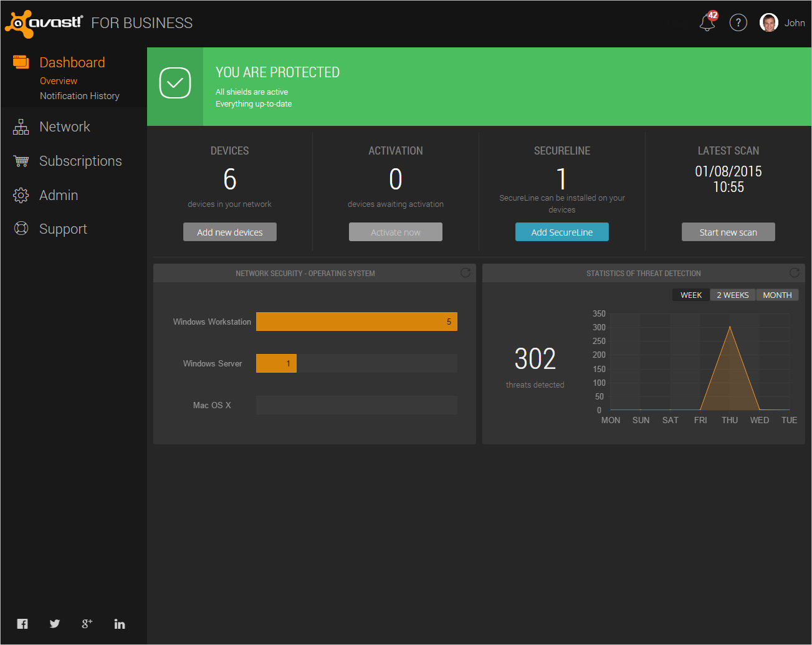This screenshot has height=645, width=812.
Task: Click the help question mark icon
Action: [738, 23]
